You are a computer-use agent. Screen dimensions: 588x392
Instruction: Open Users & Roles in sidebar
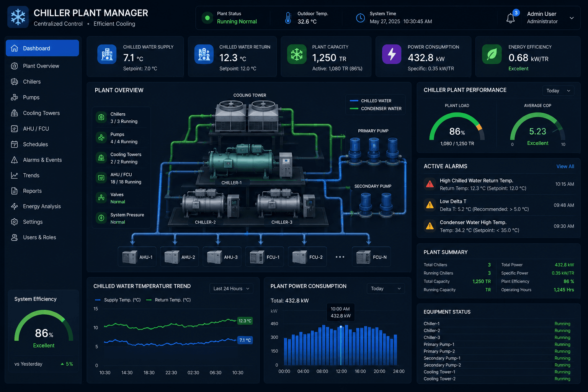[x=42, y=237]
